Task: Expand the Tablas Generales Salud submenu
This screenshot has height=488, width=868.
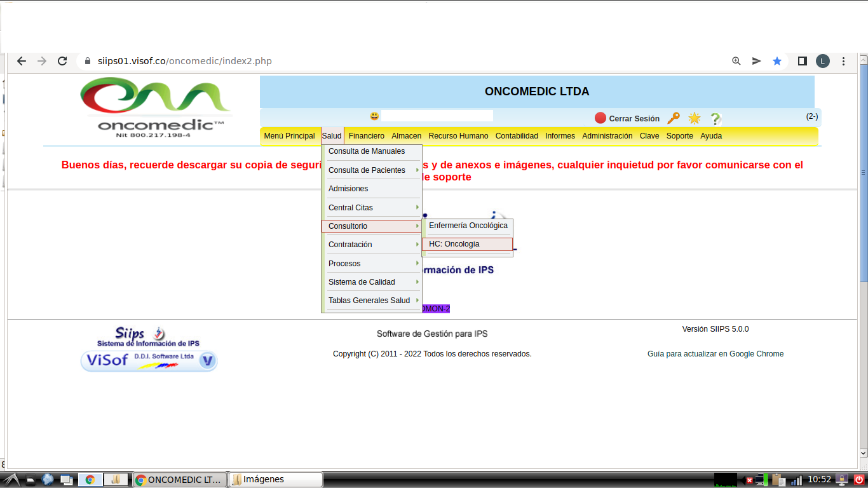Action: click(372, 301)
